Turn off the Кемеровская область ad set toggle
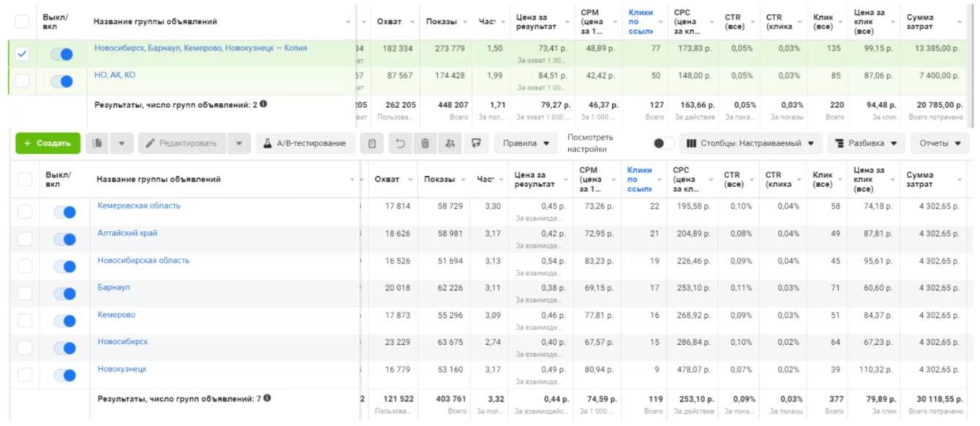This screenshot has width=980, height=426. [x=64, y=212]
